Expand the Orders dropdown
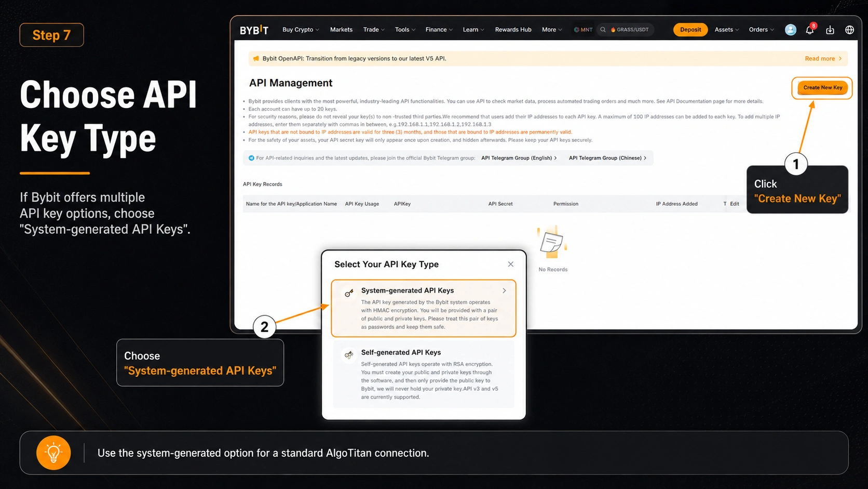Screen dimensions: 868x489 (x=761, y=30)
